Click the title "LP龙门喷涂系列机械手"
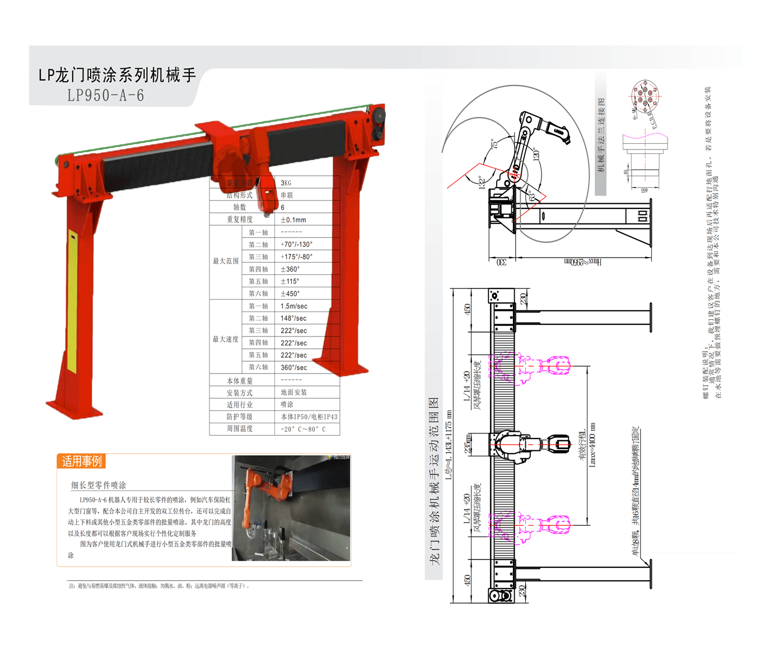This screenshot has width=784, height=672. point(117,75)
